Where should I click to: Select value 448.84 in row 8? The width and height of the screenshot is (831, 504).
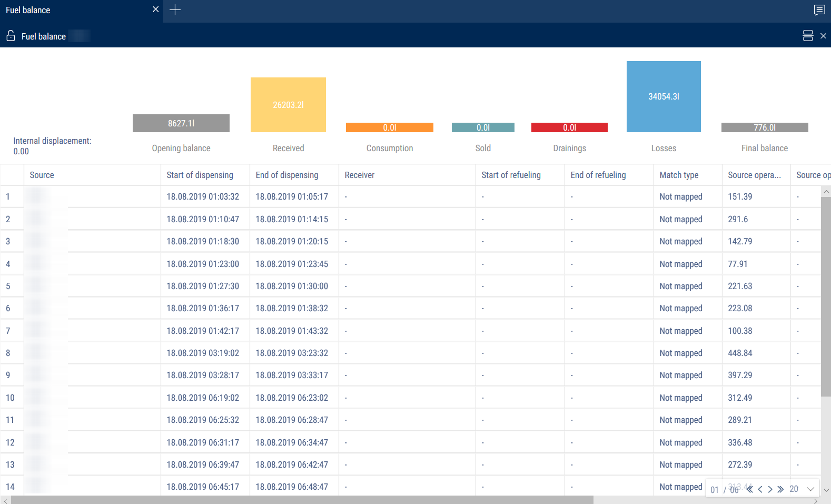(740, 353)
